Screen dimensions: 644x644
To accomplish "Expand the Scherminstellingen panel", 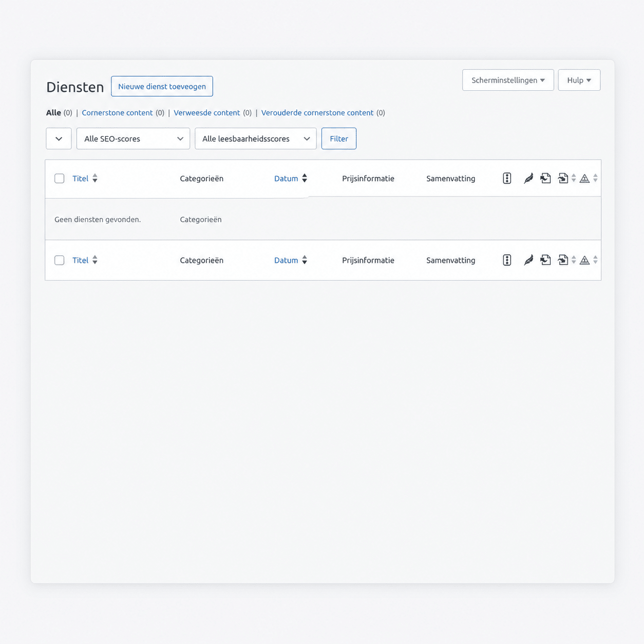I will pyautogui.click(x=507, y=80).
